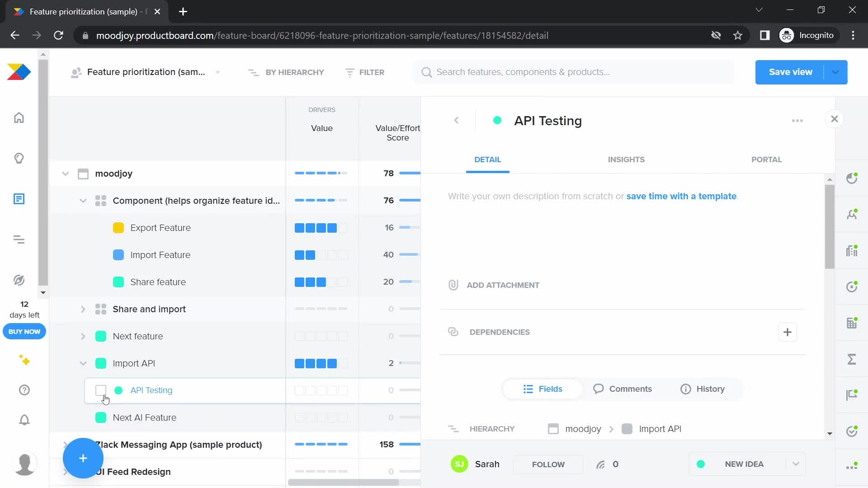Image resolution: width=868 pixels, height=488 pixels.
Task: Expand the Share and import component
Action: 83,309
